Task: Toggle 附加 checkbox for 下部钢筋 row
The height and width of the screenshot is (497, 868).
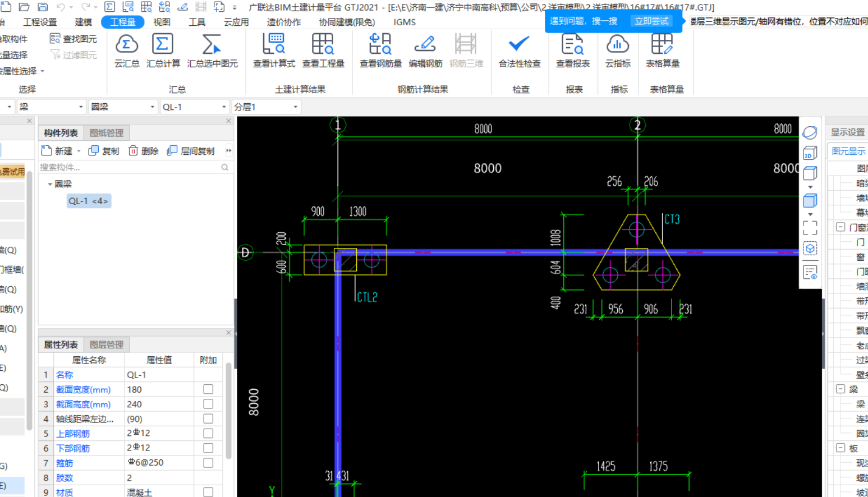Action: (208, 448)
